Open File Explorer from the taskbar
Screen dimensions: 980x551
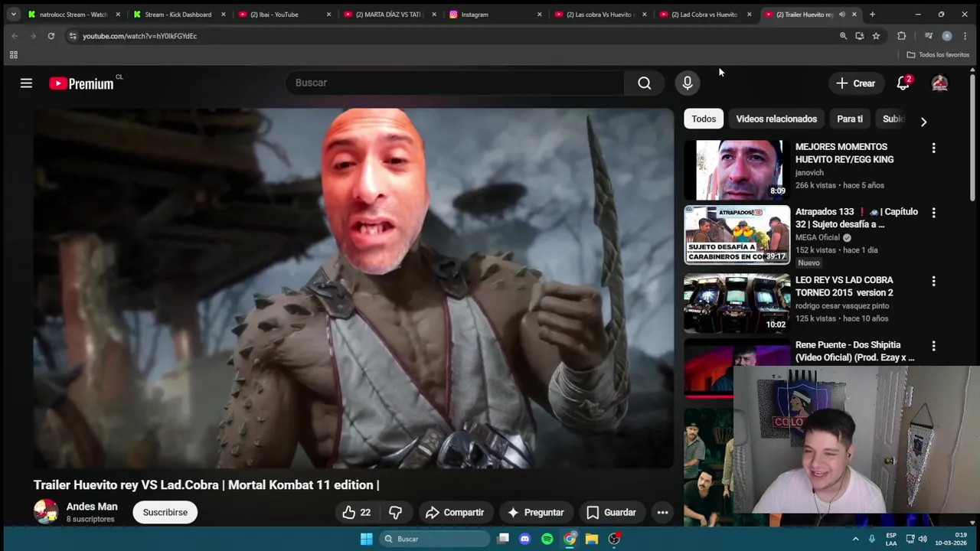pos(592,539)
